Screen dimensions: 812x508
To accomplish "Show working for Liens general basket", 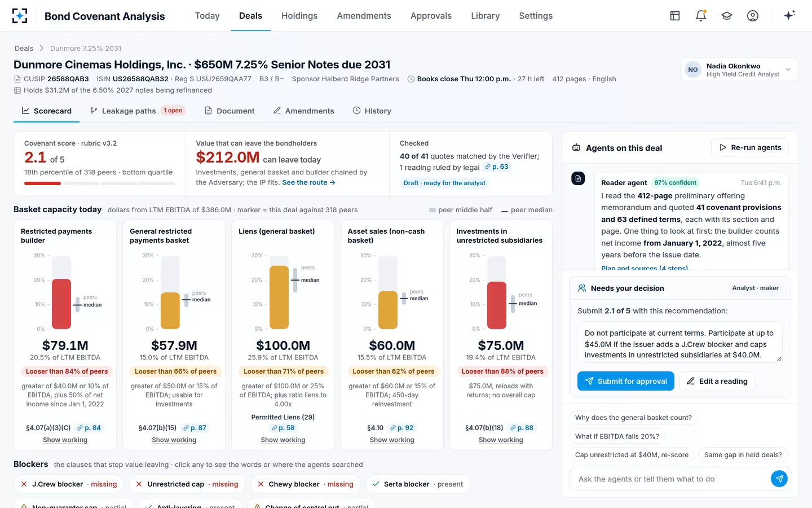I will point(283,440).
